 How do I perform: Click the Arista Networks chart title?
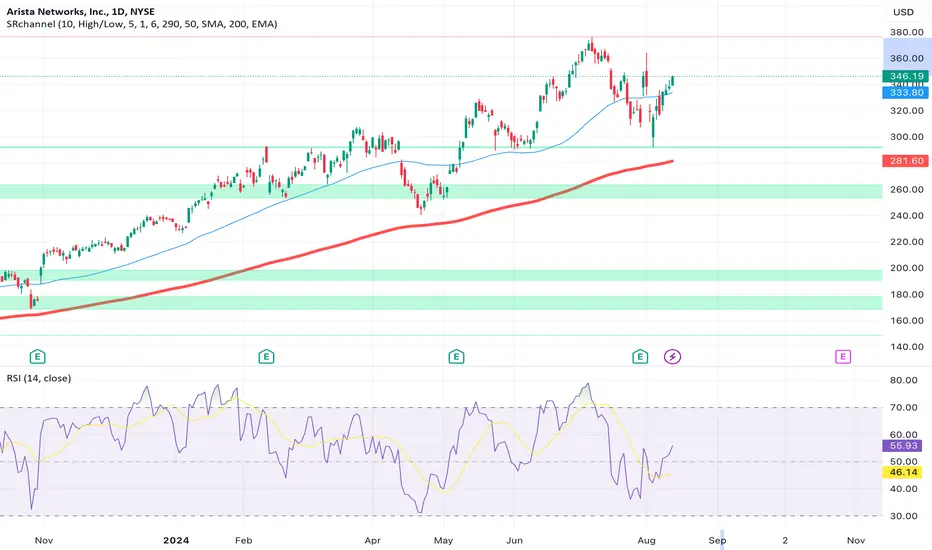80,12
